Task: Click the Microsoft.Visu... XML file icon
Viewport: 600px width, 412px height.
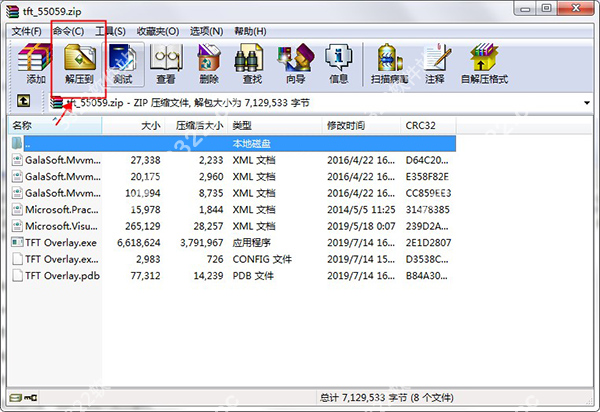Action: point(17,226)
